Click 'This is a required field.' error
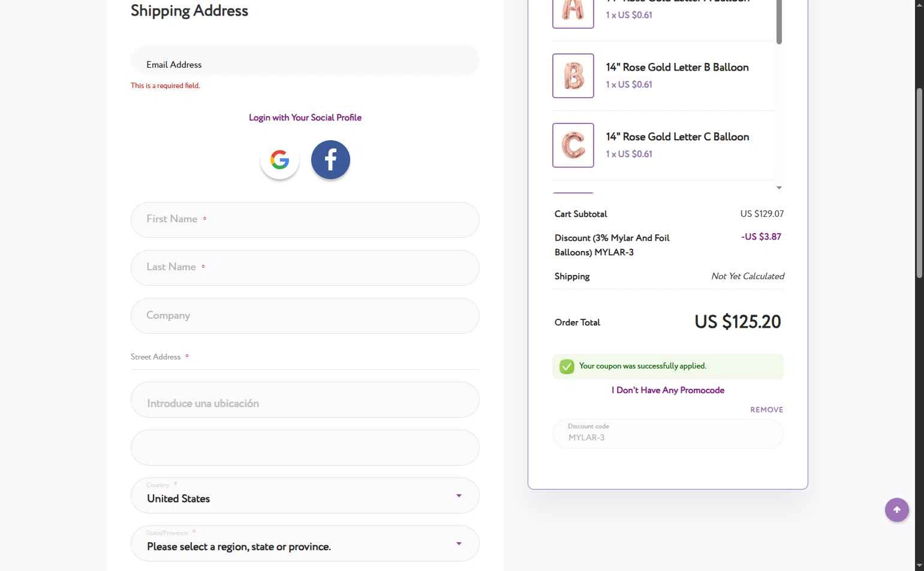 tap(165, 86)
